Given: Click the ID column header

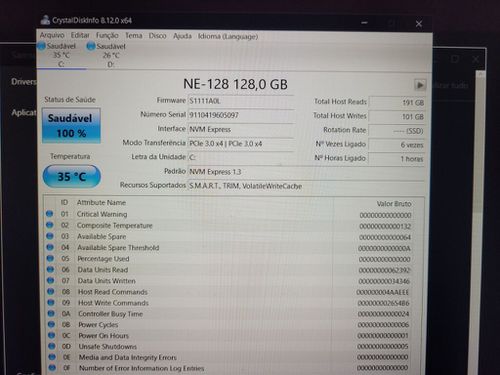Looking at the screenshot, I should pos(64,202).
